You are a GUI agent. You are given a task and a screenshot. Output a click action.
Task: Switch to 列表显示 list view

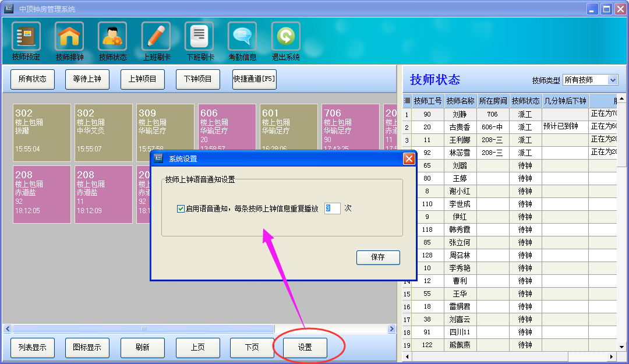[x=33, y=348]
